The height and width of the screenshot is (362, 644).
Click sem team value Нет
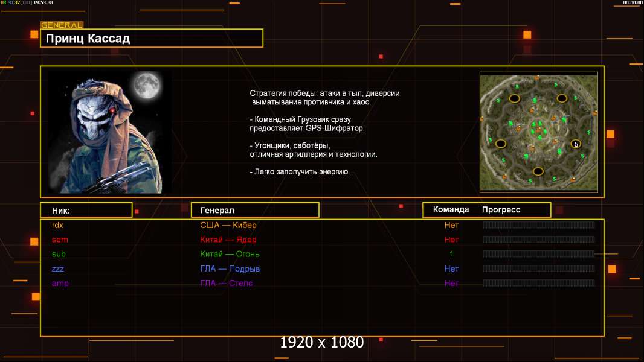[451, 240]
